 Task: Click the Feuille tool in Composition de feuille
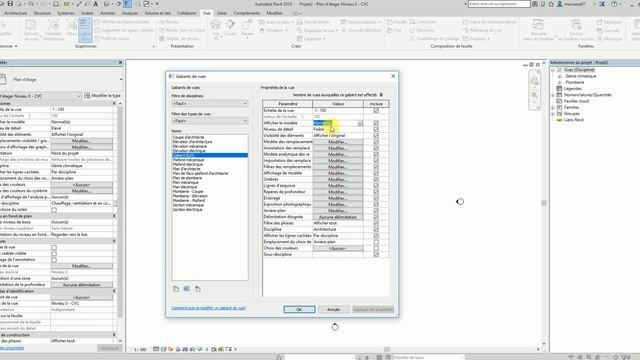coord(397,22)
